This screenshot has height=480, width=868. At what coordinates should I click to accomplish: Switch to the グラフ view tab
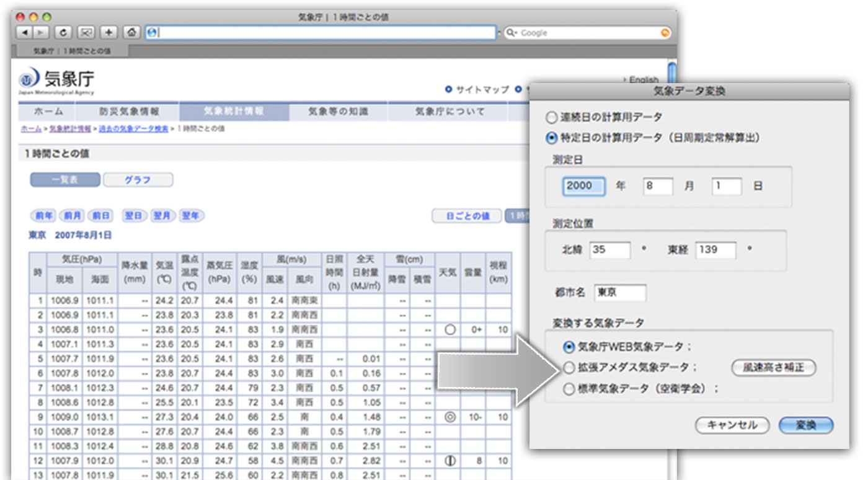(x=138, y=180)
